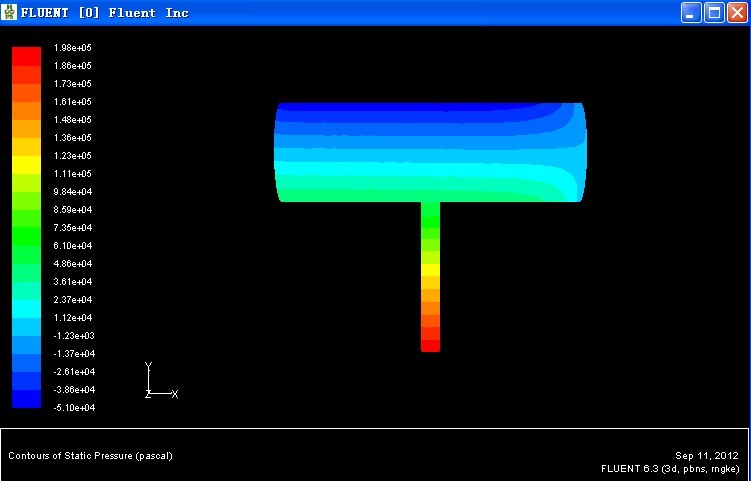751x481 pixels.
Task: Select the dark blue bottom legend swatch
Action: tap(26, 399)
